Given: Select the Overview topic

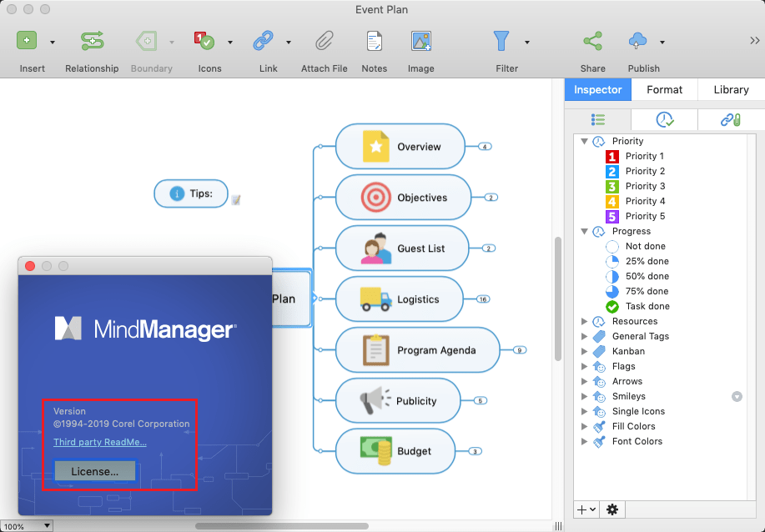Looking at the screenshot, I should [x=400, y=146].
